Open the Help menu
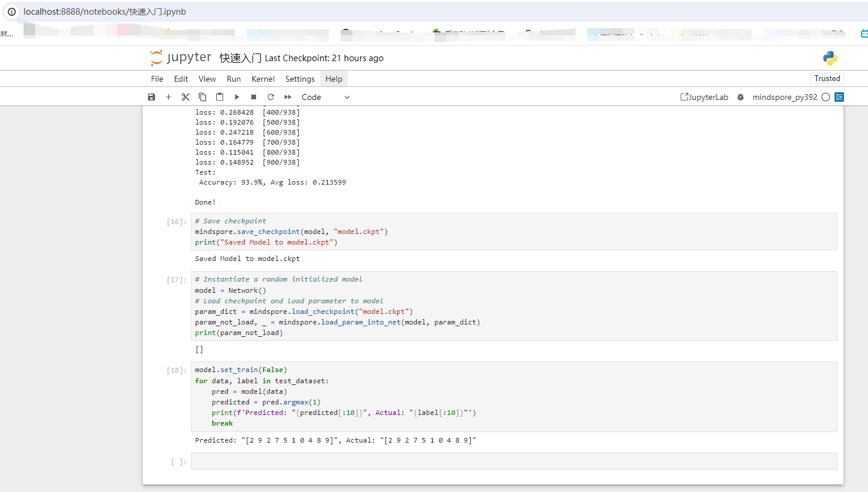The width and height of the screenshot is (868, 492). tap(334, 78)
